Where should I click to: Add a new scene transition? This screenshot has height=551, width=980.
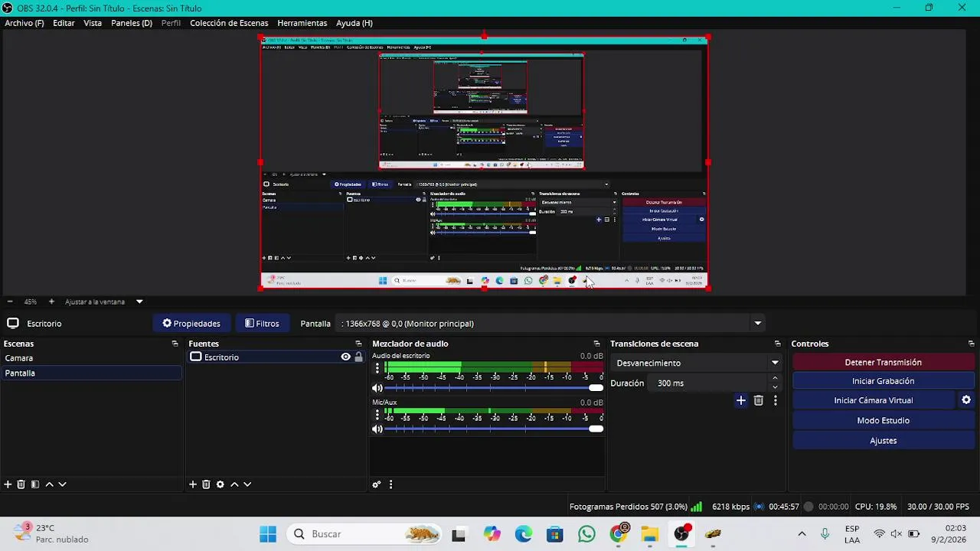[740, 400]
